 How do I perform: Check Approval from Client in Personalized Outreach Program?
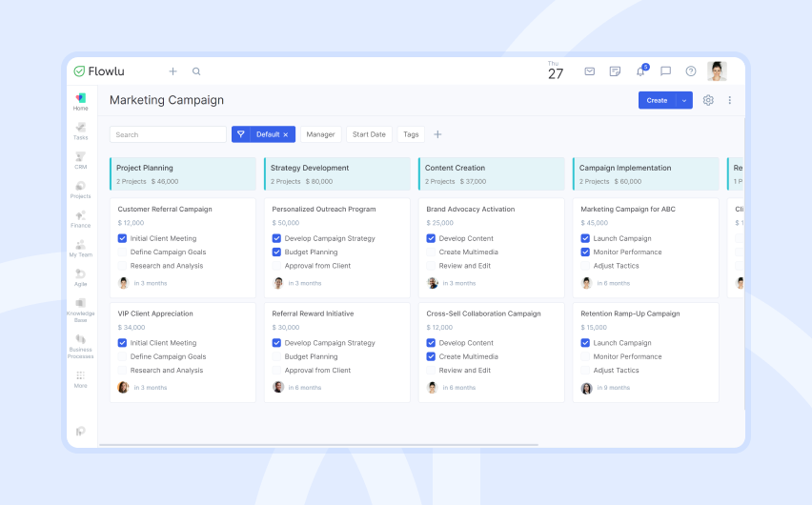(x=276, y=266)
